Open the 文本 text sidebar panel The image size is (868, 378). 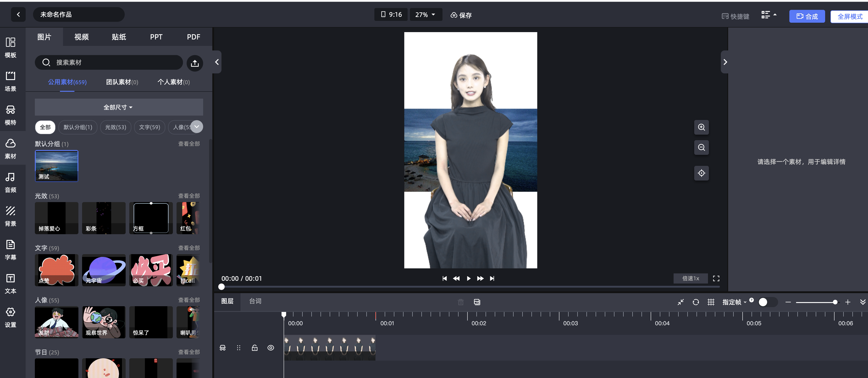point(11,283)
